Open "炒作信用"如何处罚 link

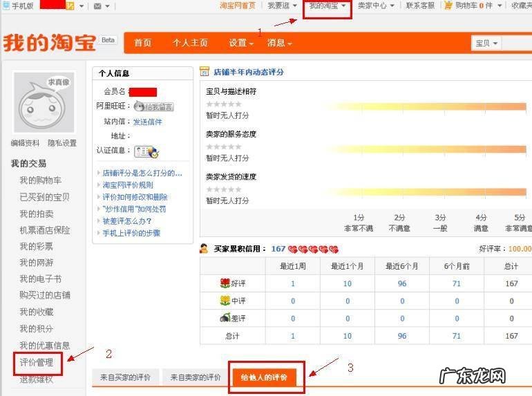134,209
